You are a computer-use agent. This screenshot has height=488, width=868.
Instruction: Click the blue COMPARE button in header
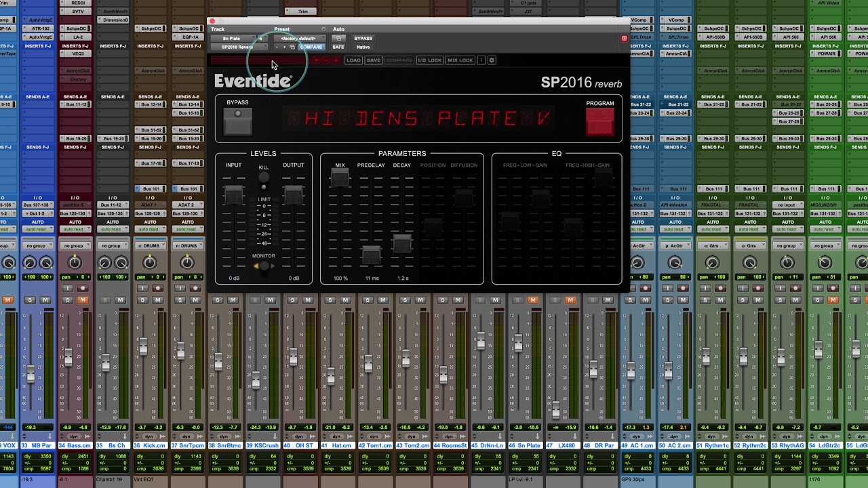coord(311,47)
